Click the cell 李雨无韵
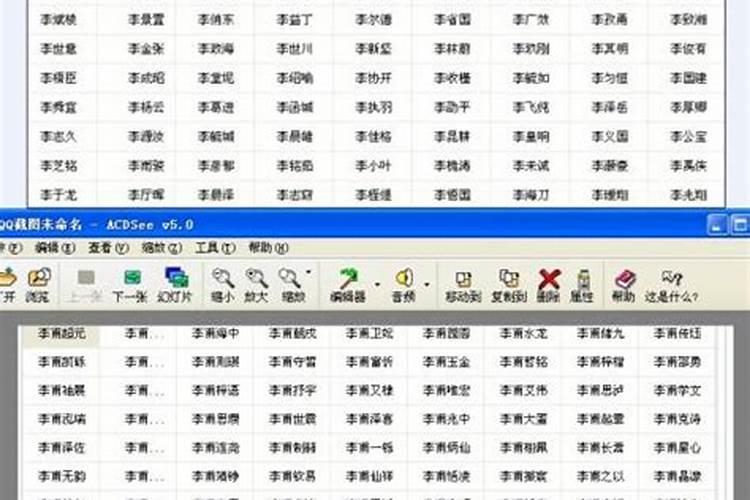Screen dimensions: 750x500 click(x=62, y=477)
